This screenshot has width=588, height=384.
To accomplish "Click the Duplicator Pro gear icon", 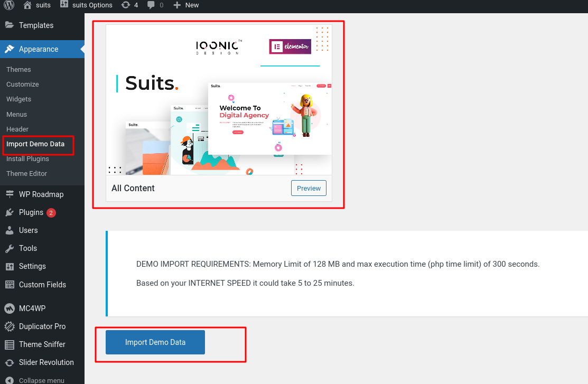I will tap(10, 326).
